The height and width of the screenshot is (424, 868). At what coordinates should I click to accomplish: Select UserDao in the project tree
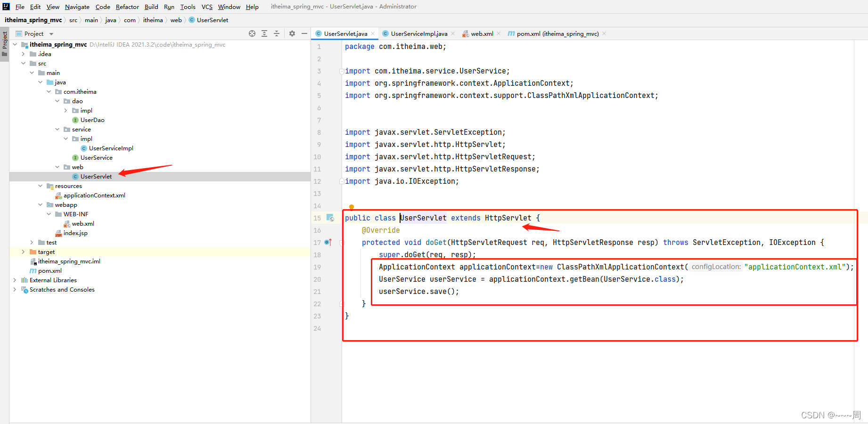92,120
